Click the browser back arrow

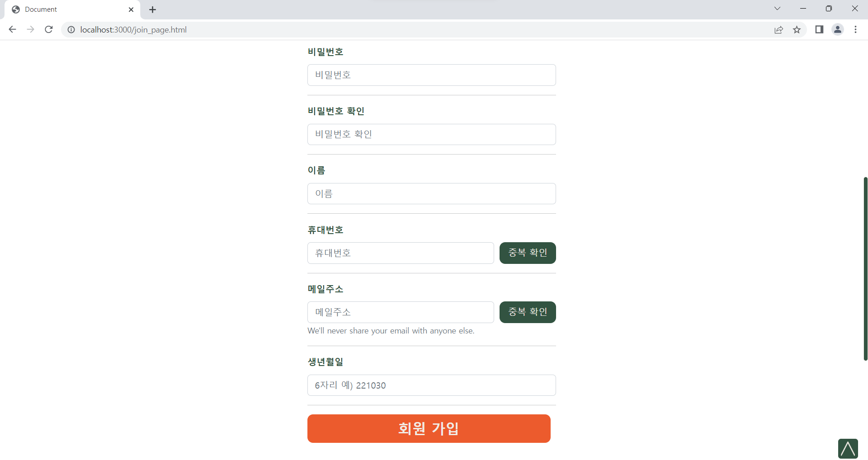coord(12,29)
